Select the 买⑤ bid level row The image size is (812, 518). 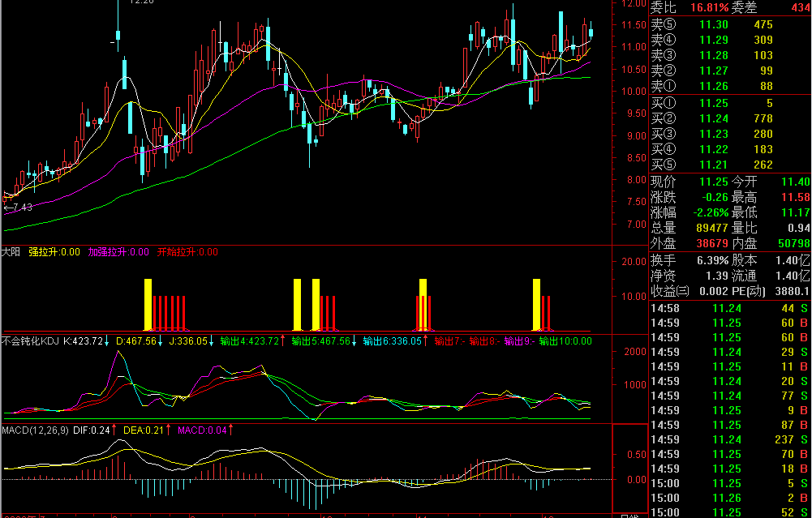click(730, 165)
